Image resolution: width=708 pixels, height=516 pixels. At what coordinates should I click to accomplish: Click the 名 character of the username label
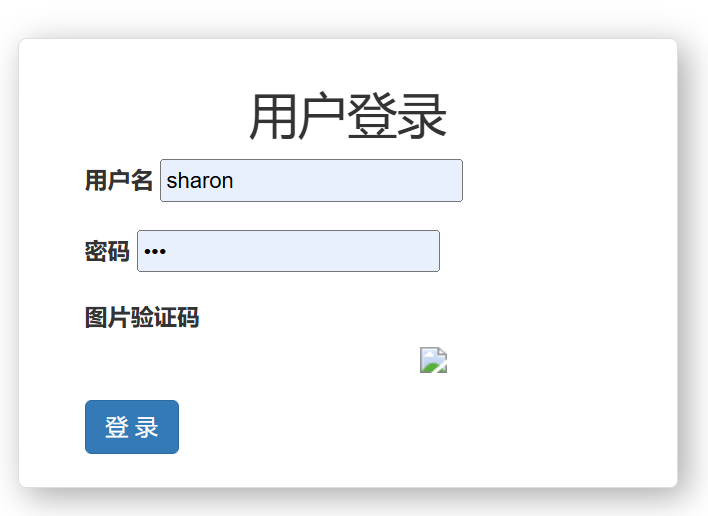(x=141, y=181)
